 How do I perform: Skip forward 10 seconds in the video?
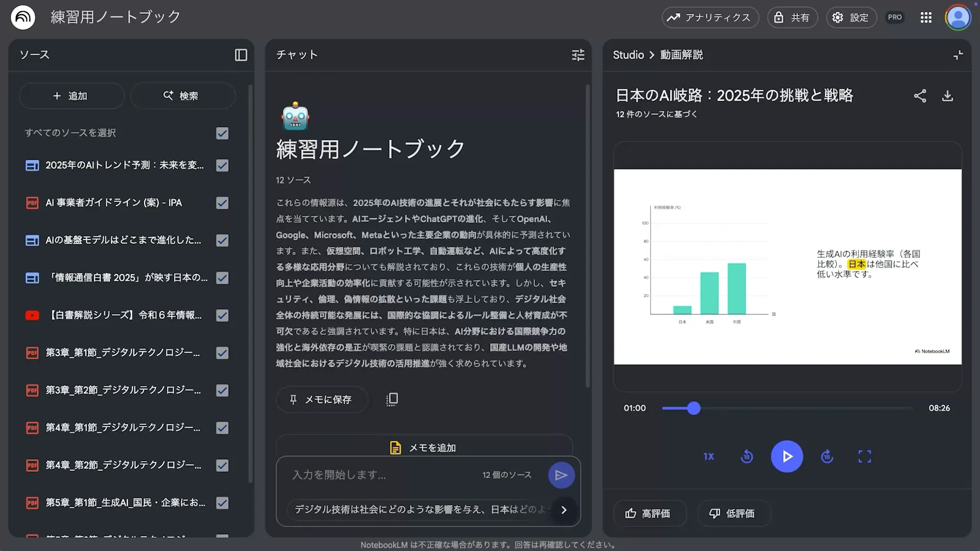[827, 457]
